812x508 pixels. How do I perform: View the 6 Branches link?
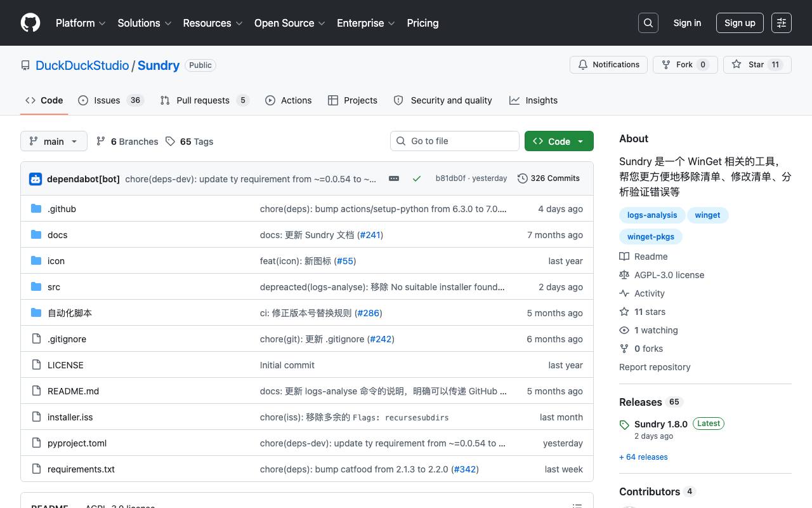click(x=127, y=142)
